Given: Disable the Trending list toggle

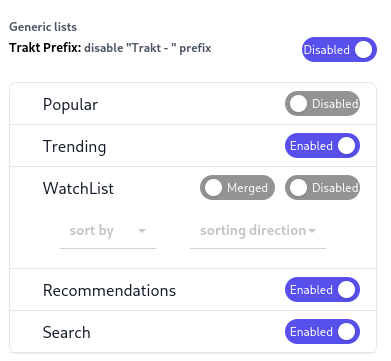Looking at the screenshot, I should tap(322, 146).
